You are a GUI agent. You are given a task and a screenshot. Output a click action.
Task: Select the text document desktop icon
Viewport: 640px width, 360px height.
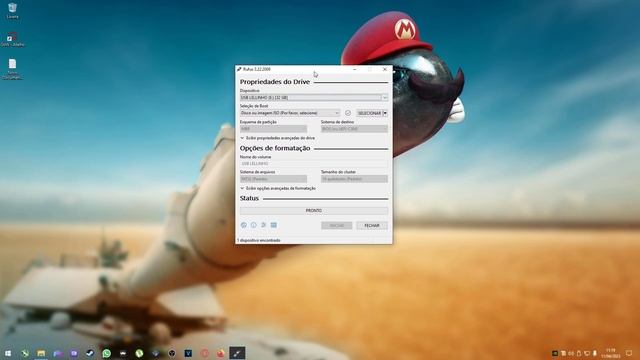(12, 68)
